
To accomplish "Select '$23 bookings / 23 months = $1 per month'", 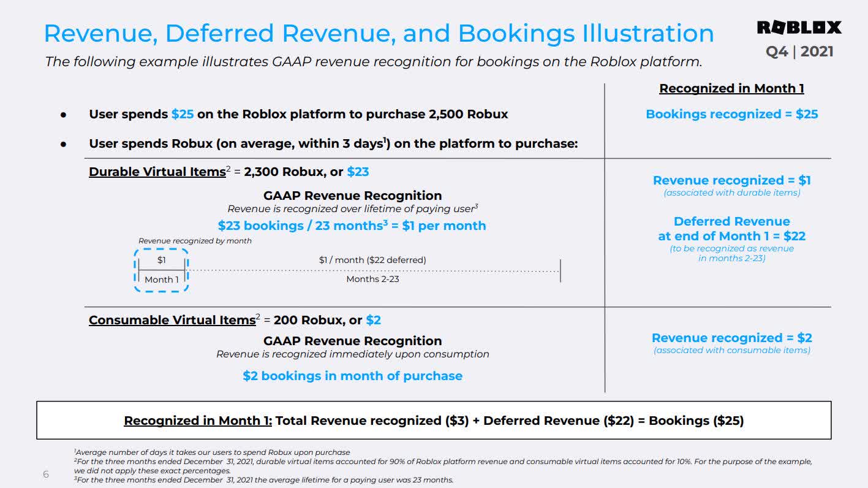I will tap(352, 226).
